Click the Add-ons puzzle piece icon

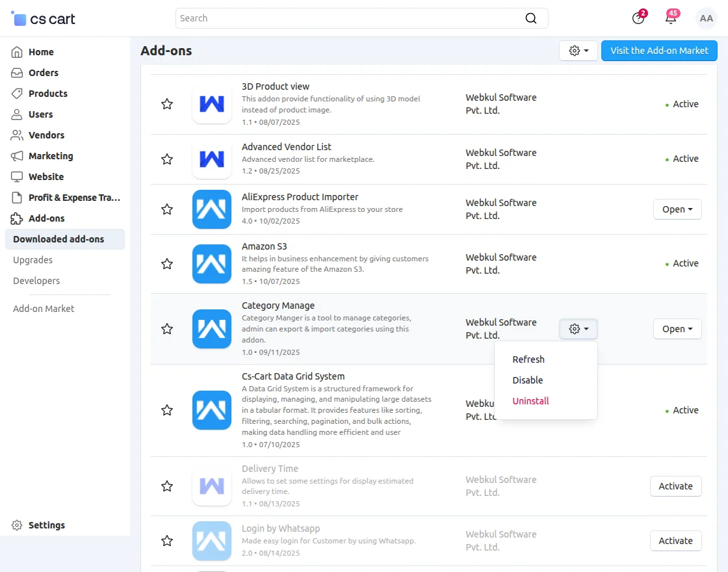point(16,218)
